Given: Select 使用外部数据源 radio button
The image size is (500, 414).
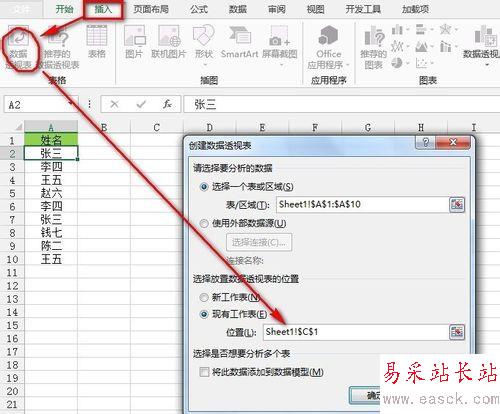Looking at the screenshot, I should coord(204,223).
